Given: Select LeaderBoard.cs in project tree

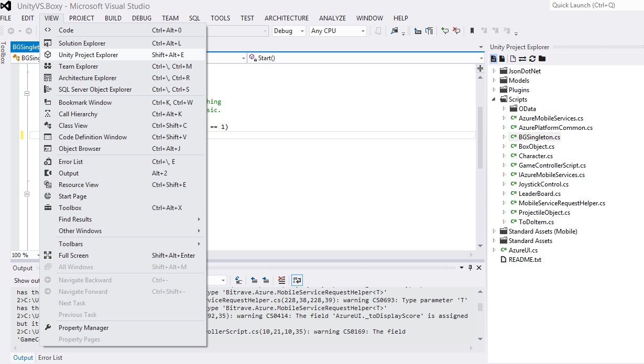Looking at the screenshot, I should click(540, 194).
